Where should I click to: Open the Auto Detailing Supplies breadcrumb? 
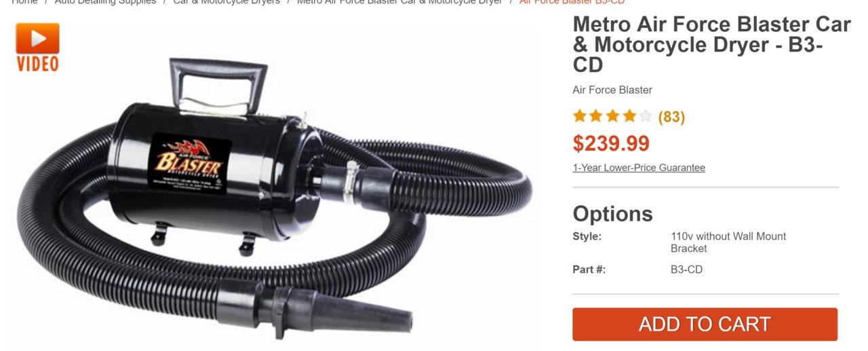(105, 3)
